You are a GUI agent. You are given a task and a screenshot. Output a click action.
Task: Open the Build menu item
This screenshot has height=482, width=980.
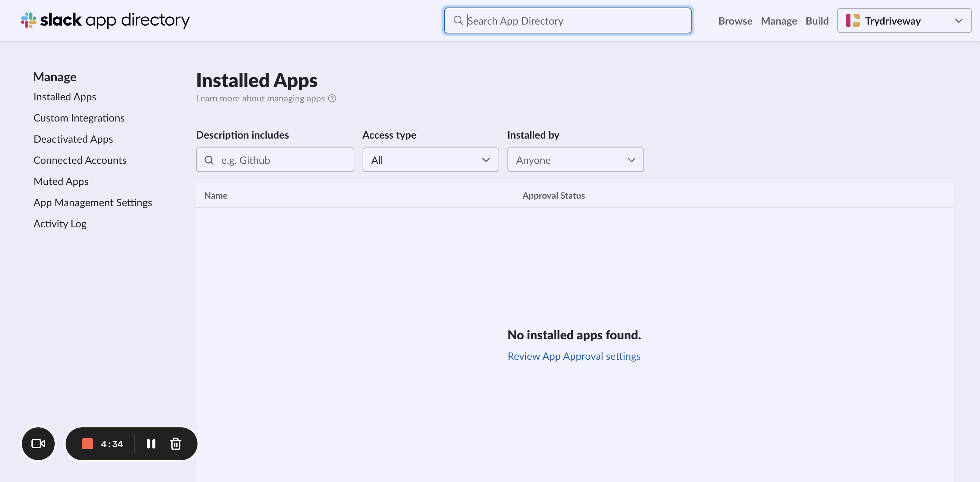coord(817,20)
